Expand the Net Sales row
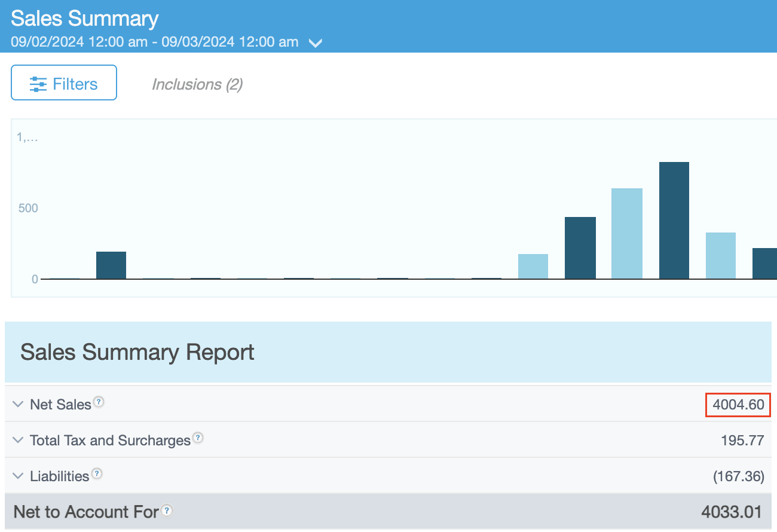The image size is (777, 532). pyautogui.click(x=18, y=404)
